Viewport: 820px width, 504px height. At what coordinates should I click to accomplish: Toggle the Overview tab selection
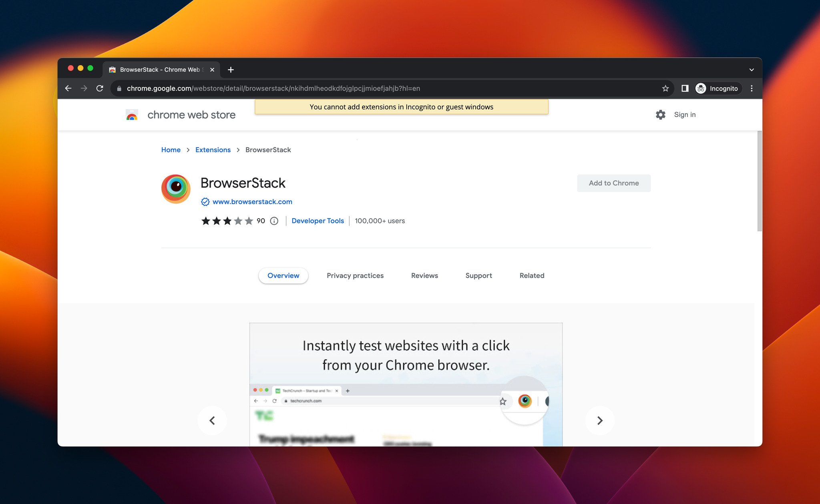pyautogui.click(x=283, y=275)
